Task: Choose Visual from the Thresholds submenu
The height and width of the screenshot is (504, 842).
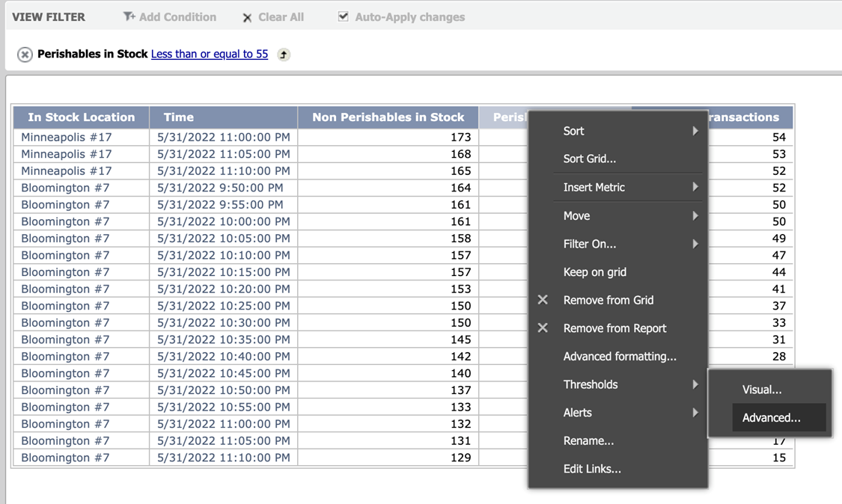Action: (x=762, y=390)
